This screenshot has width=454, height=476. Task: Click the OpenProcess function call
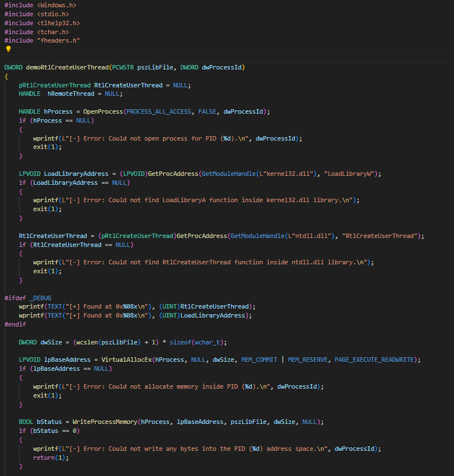[103, 111]
